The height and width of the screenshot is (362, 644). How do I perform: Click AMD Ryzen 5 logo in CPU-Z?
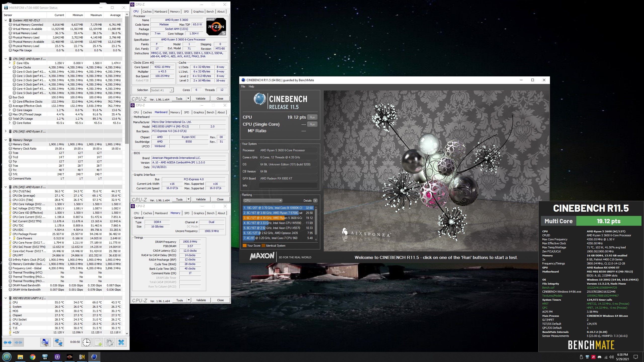pos(216,26)
